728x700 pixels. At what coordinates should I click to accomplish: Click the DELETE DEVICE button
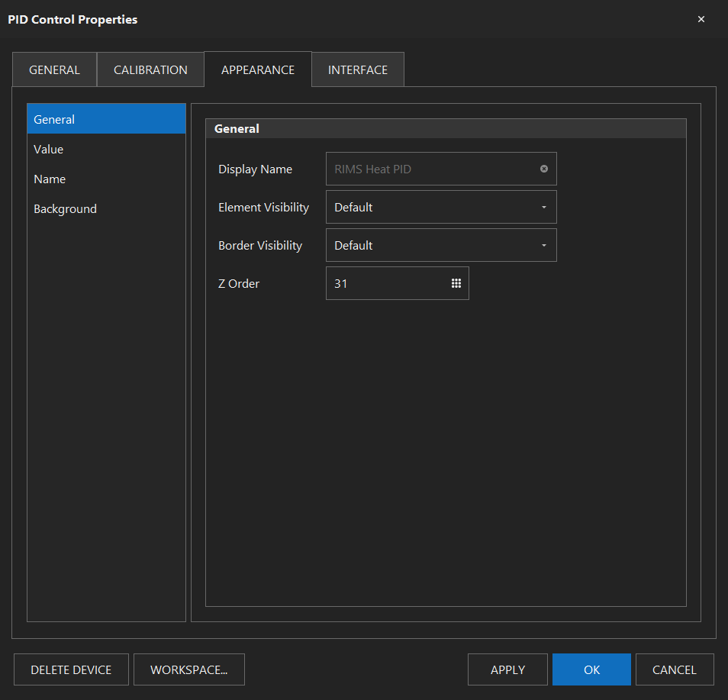click(x=71, y=669)
